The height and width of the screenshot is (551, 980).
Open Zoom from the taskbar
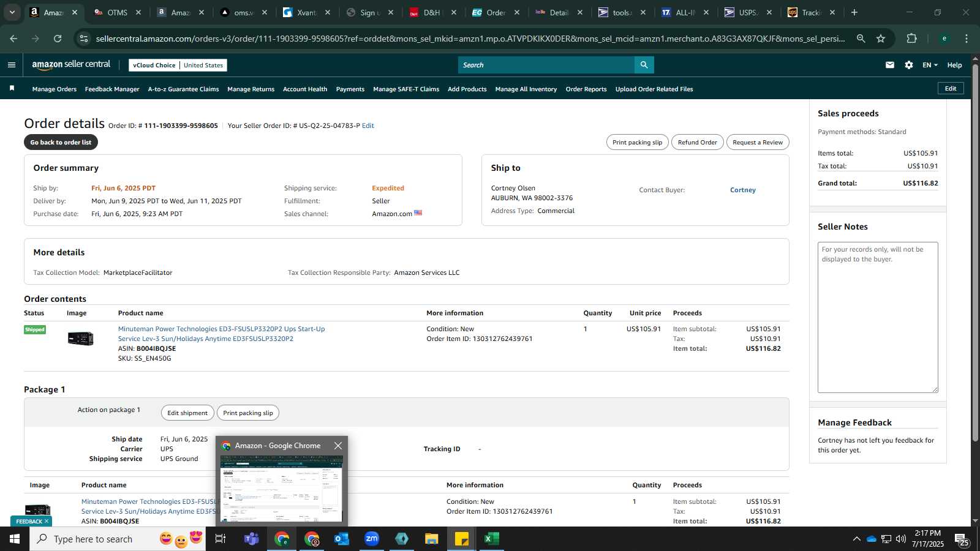372,539
